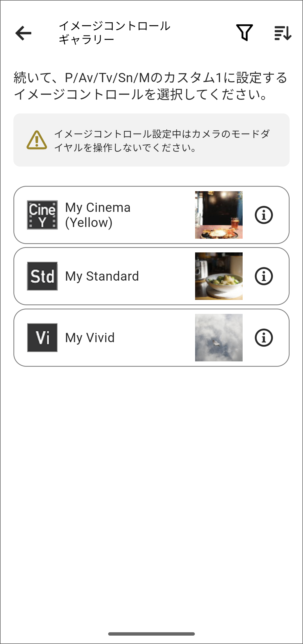The width and height of the screenshot is (303, 644).
Task: Tap the sort order icon
Action: [x=283, y=33]
